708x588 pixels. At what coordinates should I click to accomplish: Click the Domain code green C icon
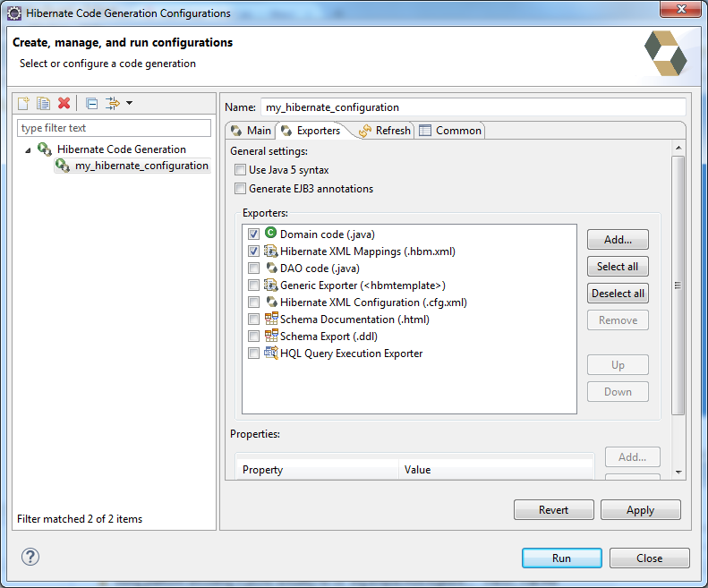point(270,233)
